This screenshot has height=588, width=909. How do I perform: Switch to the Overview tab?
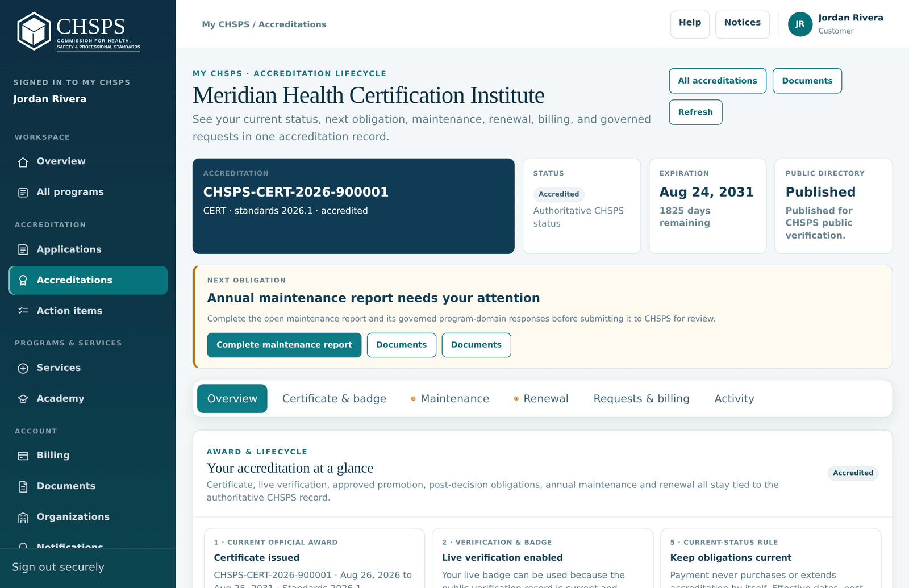232,399
